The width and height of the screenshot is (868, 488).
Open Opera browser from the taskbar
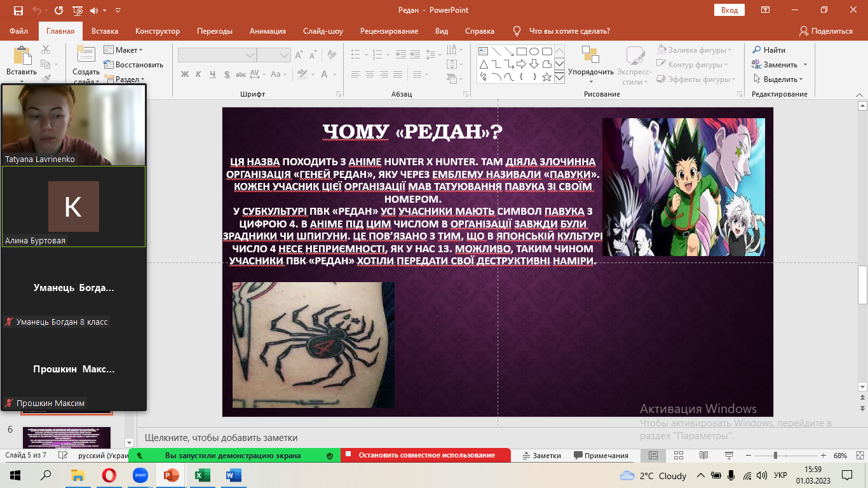pos(109,475)
